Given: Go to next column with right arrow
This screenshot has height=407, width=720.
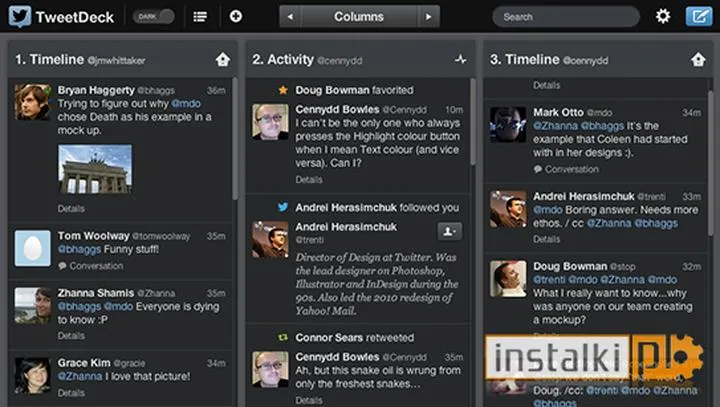Looking at the screenshot, I should pos(428,17).
